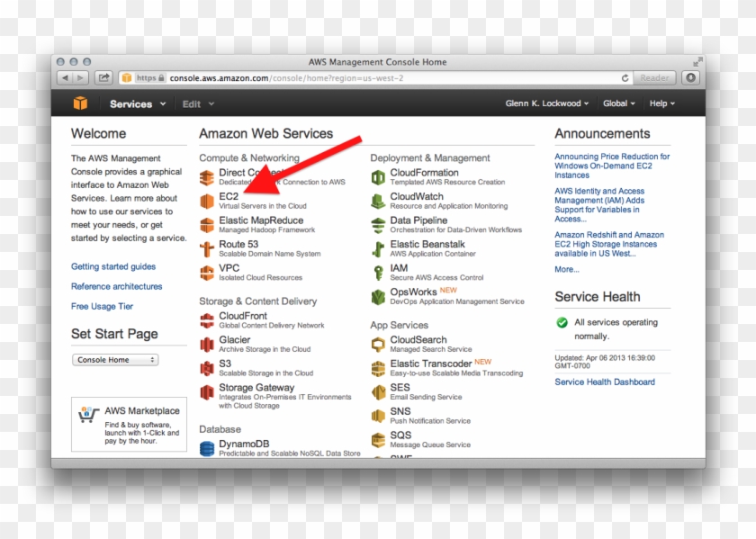Expand the Services dropdown menu
Image resolution: width=756 pixels, height=539 pixels.
(x=137, y=103)
